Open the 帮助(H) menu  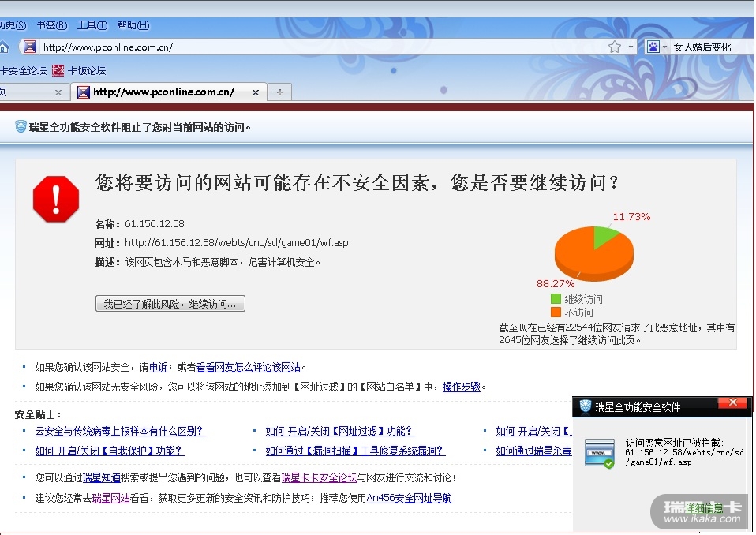click(x=133, y=25)
